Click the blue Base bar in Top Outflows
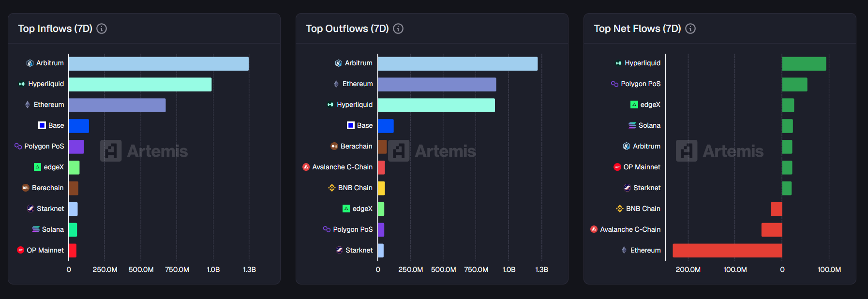 (x=386, y=126)
